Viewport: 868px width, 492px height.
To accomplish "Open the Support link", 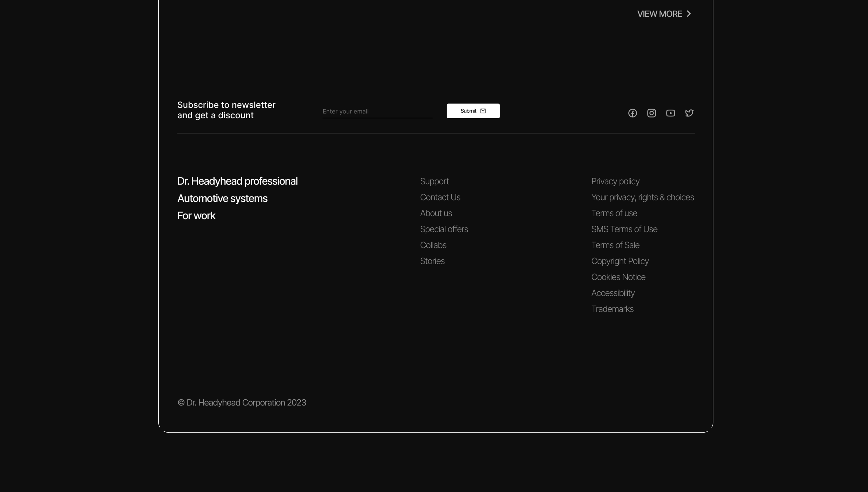I will coord(434,182).
